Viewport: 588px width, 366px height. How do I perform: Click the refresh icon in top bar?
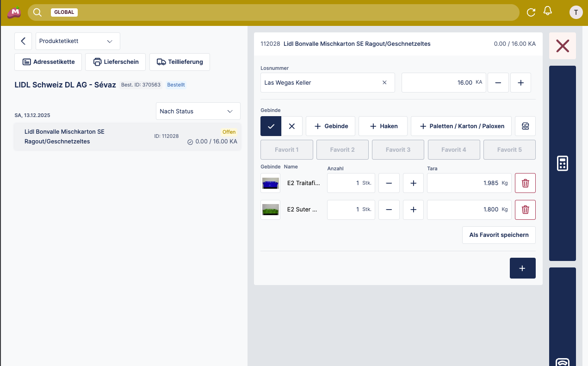click(x=531, y=12)
